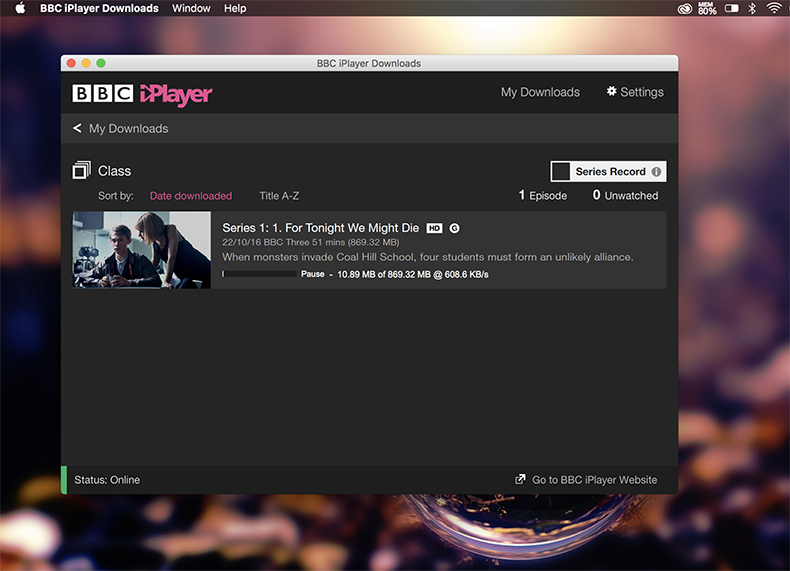Pause the episode download
This screenshot has width=790, height=571.
pyautogui.click(x=312, y=274)
